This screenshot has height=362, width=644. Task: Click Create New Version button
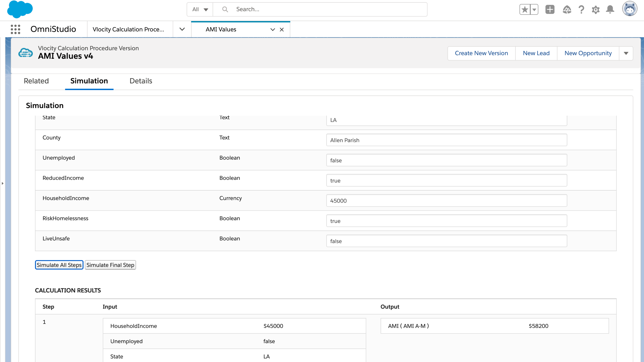tap(481, 53)
